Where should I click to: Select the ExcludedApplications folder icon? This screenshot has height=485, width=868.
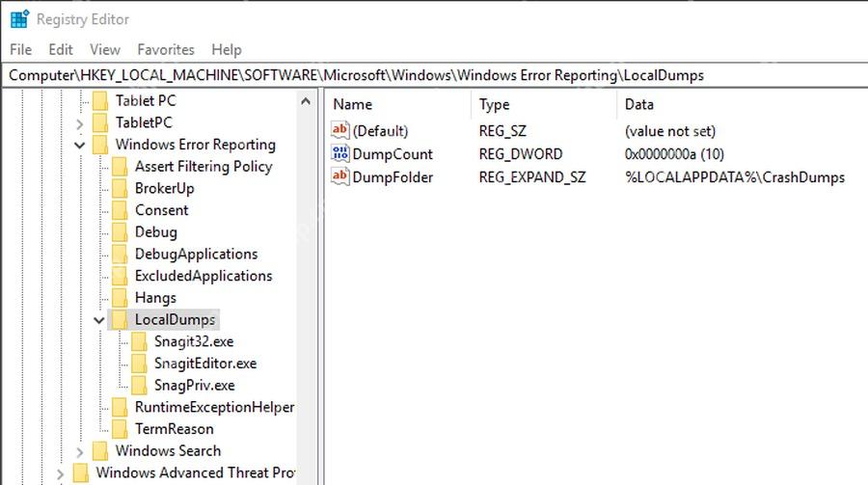120,276
